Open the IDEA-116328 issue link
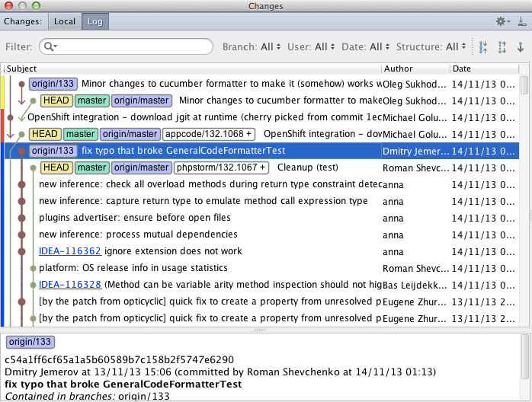This screenshot has height=402, width=532. [x=70, y=285]
